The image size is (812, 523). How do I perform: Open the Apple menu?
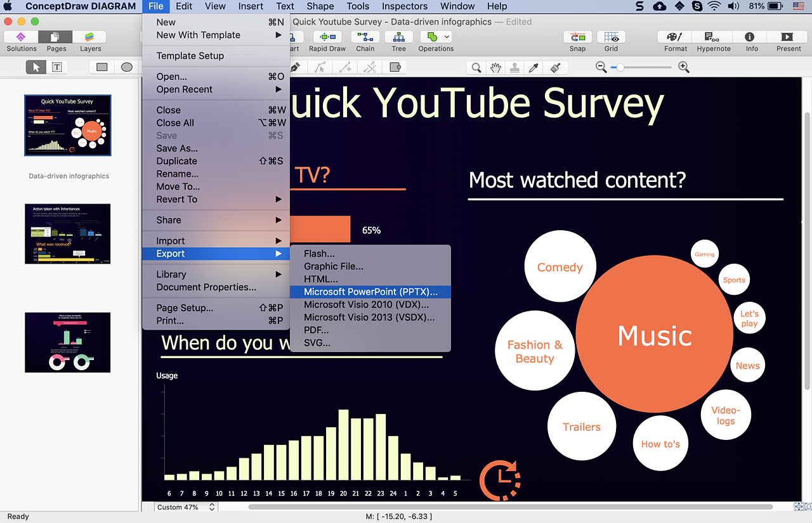8,6
